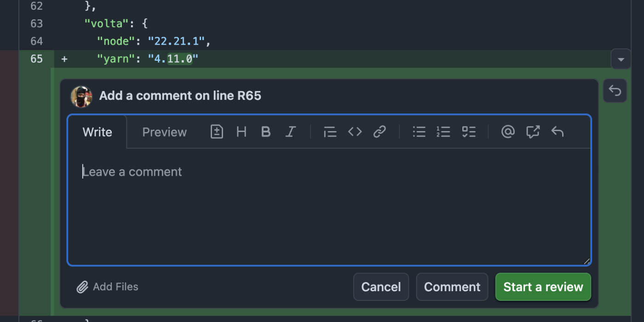Insert a task list with checkboxes
This screenshot has height=322, width=644.
coord(468,132)
